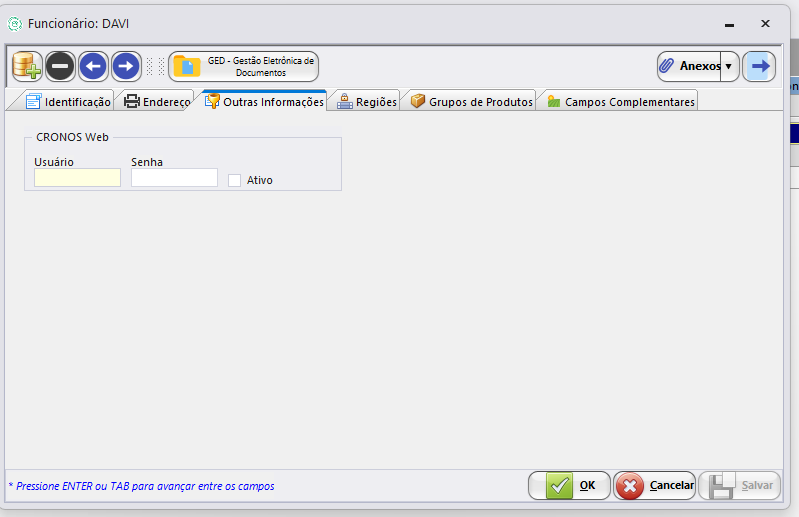Click the Anexos paperclip button
Image resolution: width=799 pixels, height=517 pixels.
[689, 66]
